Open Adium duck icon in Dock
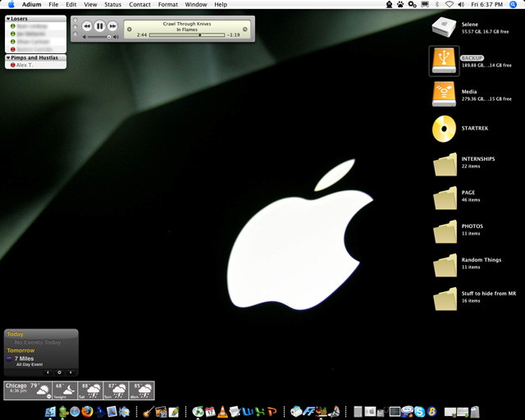This screenshot has height=420, width=525. pyautogui.click(x=62, y=411)
